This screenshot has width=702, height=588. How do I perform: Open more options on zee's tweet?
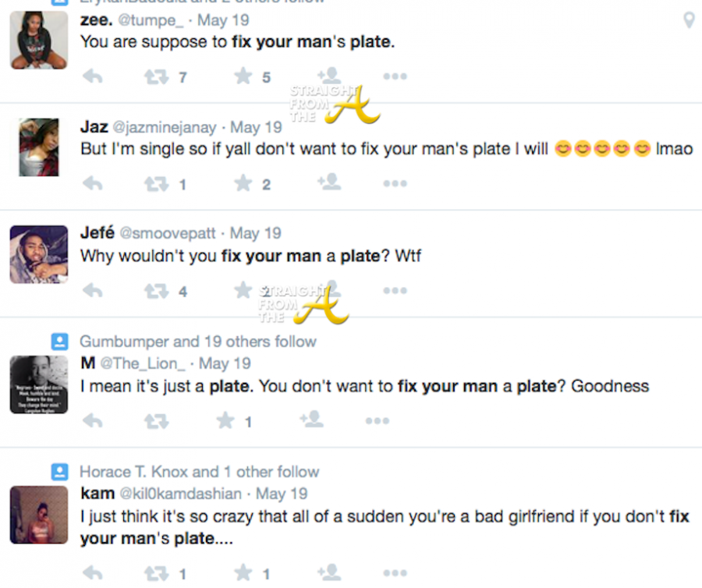pos(395,76)
